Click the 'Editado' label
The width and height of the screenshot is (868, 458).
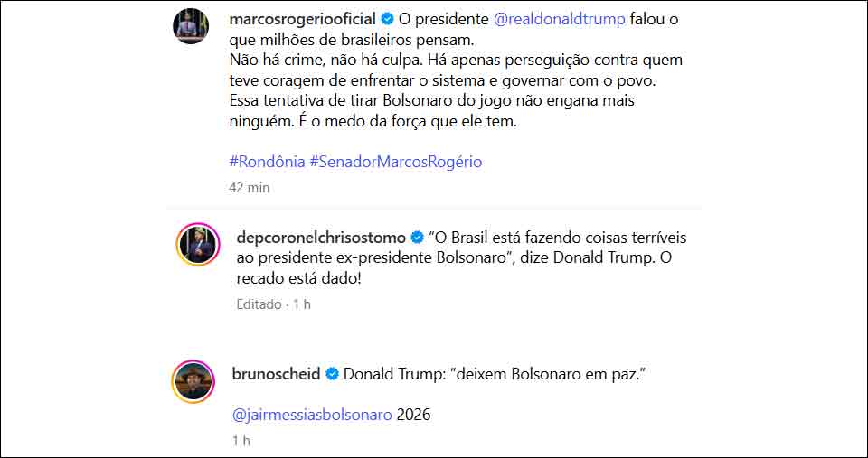(259, 304)
